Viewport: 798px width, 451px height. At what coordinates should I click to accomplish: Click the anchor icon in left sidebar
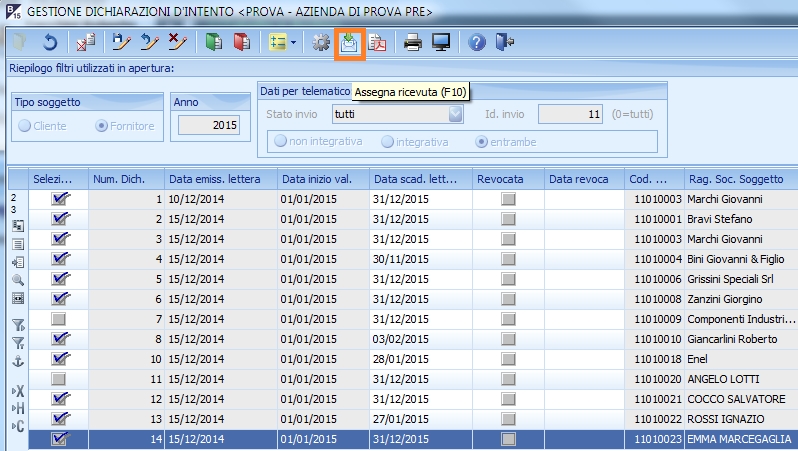click(x=17, y=361)
